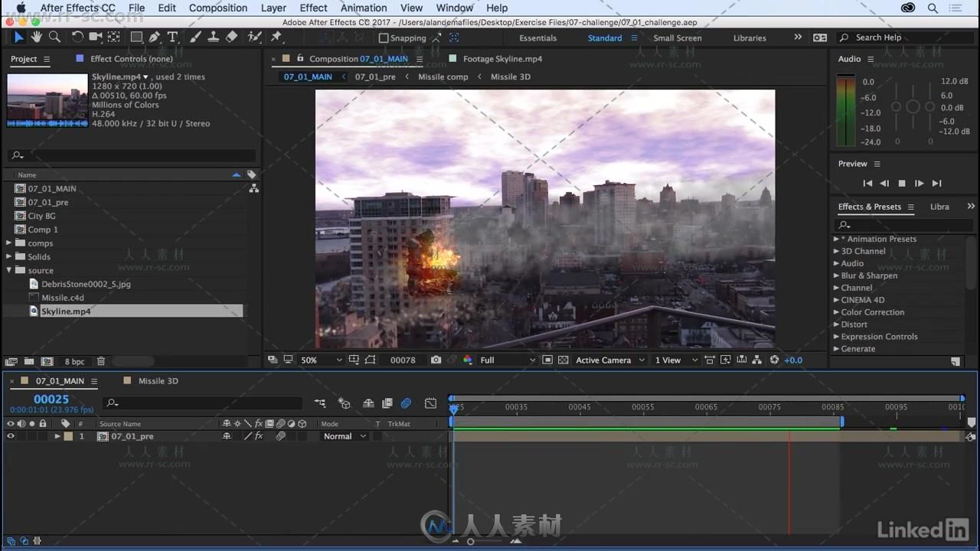Select the Roto Brush tool
This screenshot has width=980, height=551.
click(255, 37)
